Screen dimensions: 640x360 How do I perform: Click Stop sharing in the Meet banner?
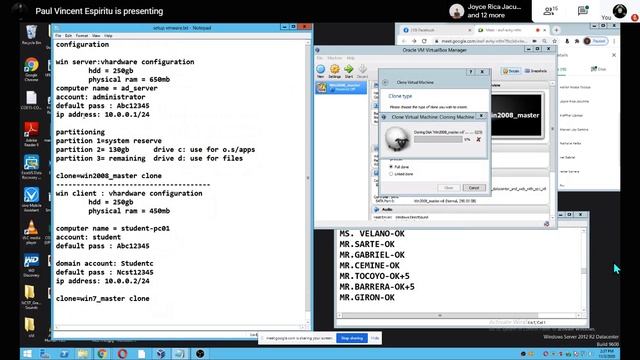tap(352, 338)
